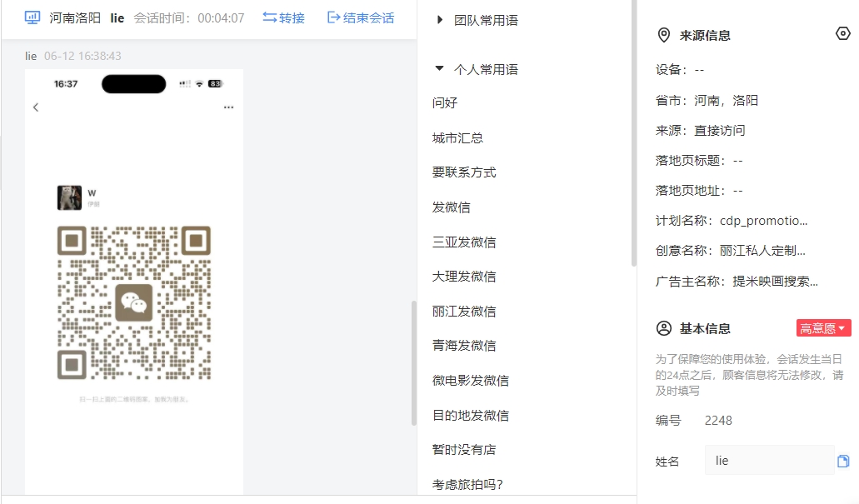Click the message timestamp 06-12 16:38:43

[x=82, y=56]
